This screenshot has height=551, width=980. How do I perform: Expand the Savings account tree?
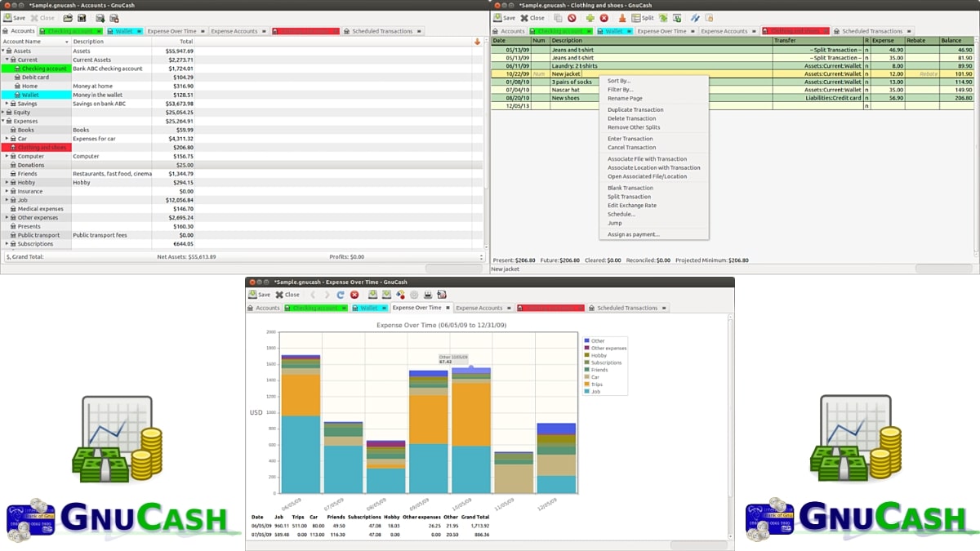8,104
